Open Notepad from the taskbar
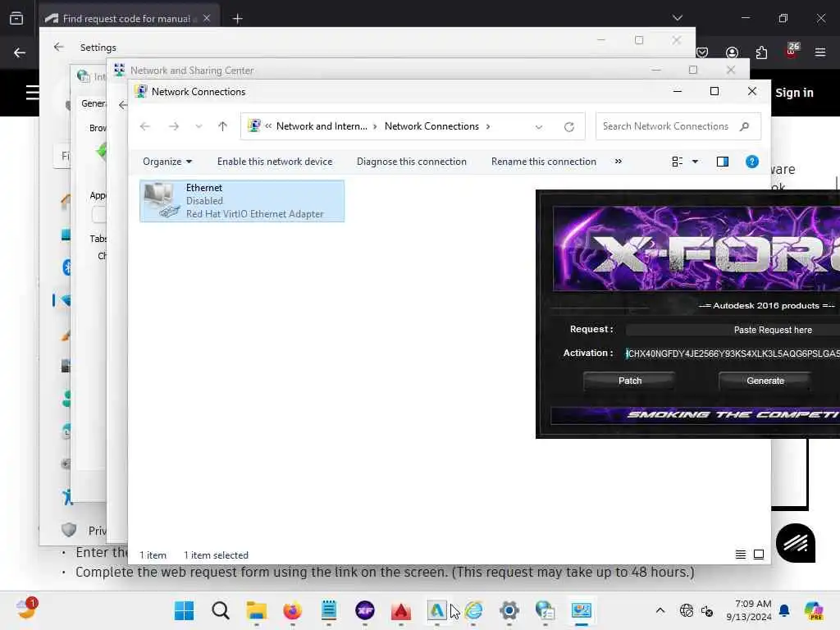 [328, 610]
